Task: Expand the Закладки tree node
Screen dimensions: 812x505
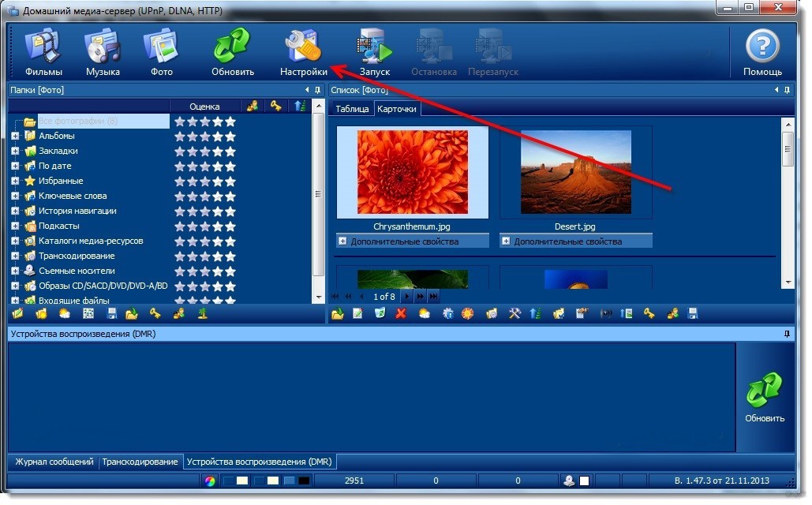Action: 15,151
